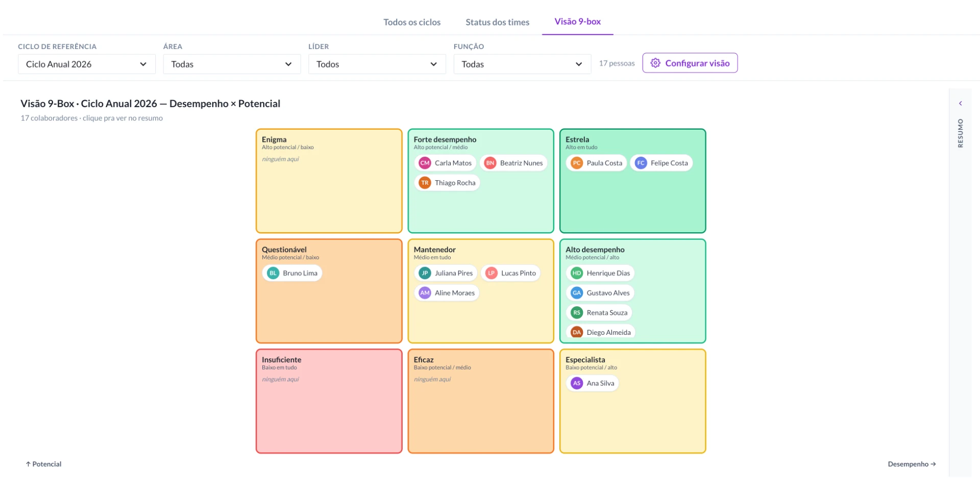The width and height of the screenshot is (980, 490).
Task: Open the Todos os ciclos tab
Action: [x=412, y=22]
